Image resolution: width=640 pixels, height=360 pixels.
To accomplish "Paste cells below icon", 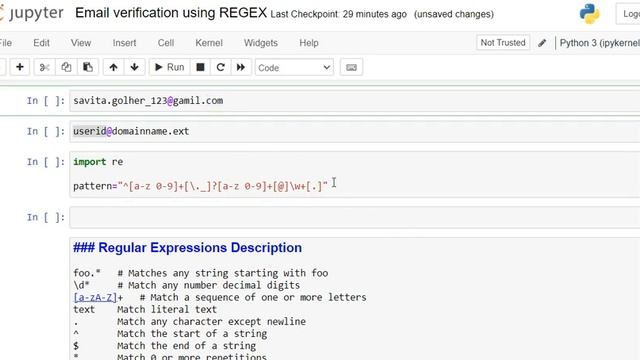I will pos(88,67).
